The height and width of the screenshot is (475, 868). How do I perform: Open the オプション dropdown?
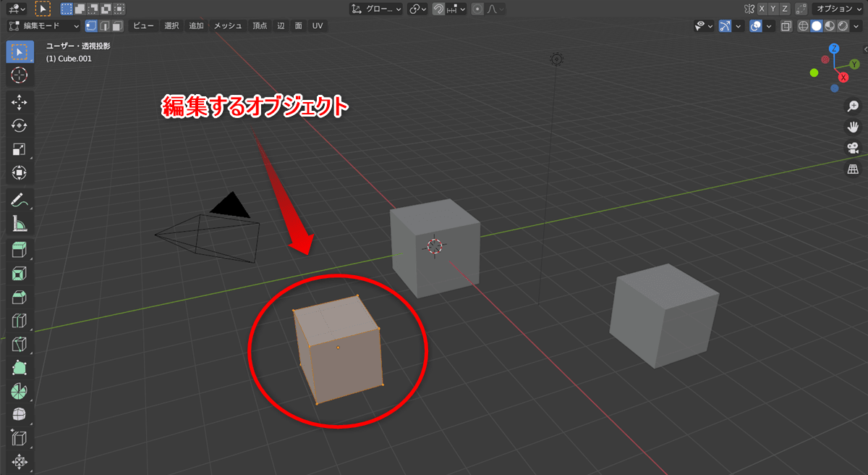click(x=838, y=9)
